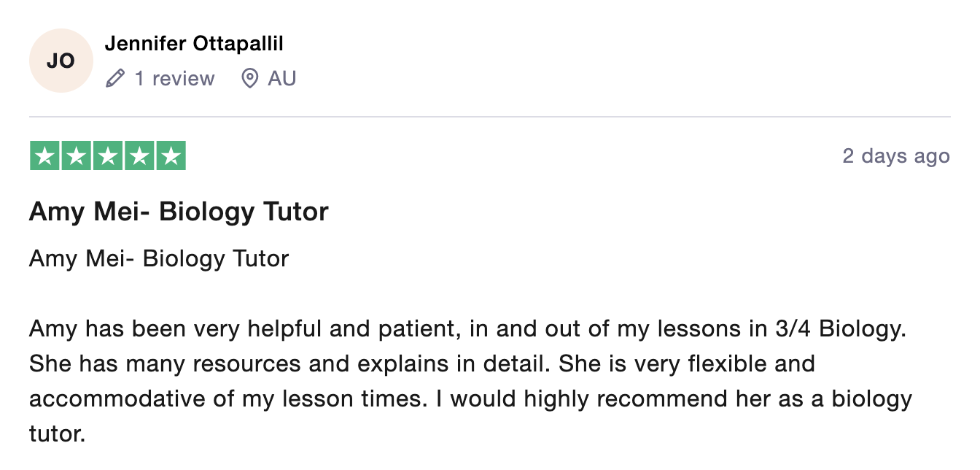Click the line starting "She has many resources"

pos(421,363)
